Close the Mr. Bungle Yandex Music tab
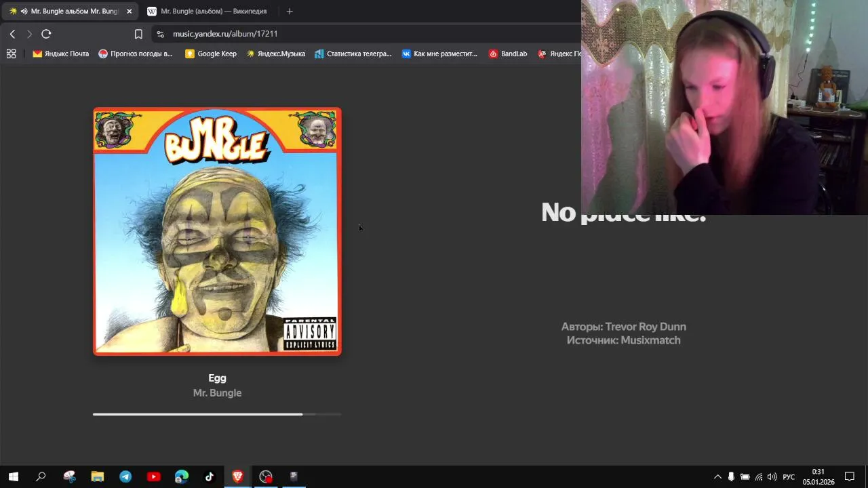868x488 pixels. [130, 11]
